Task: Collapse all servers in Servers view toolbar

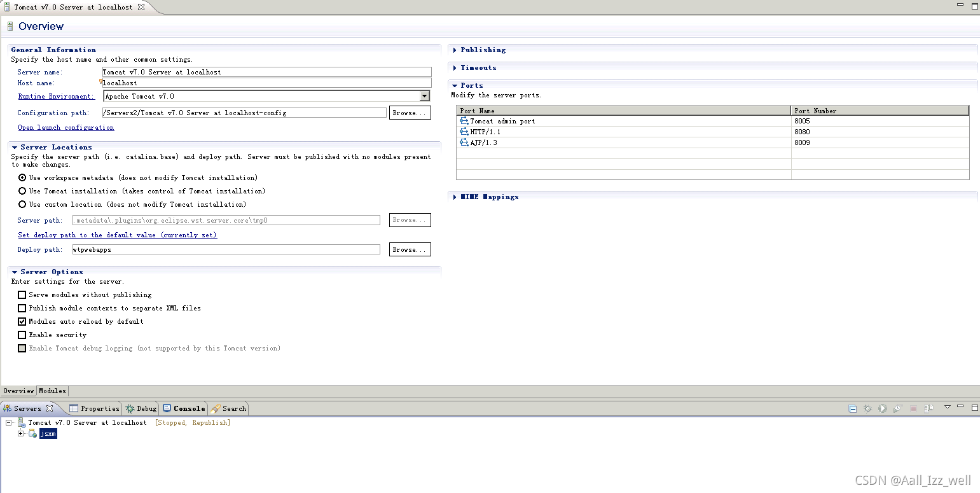Action: pyautogui.click(x=853, y=408)
